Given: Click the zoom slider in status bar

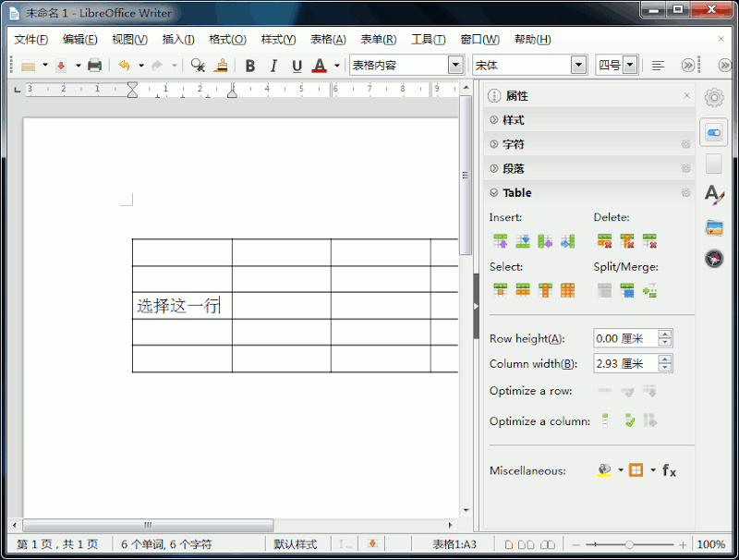Looking at the screenshot, I should click(629, 544).
